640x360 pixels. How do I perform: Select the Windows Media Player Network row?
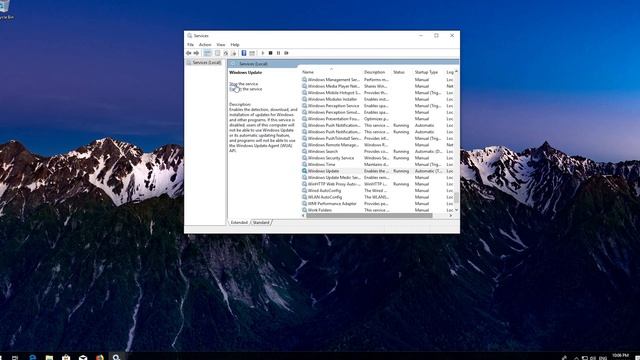click(x=378, y=86)
